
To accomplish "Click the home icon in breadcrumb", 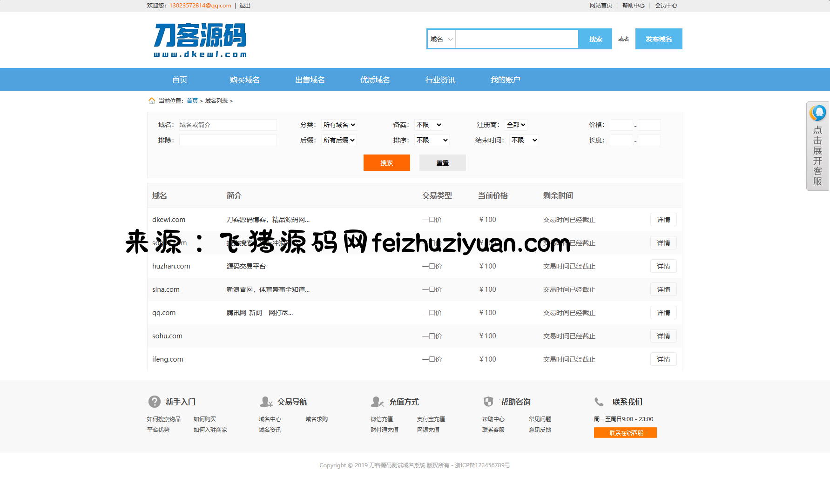I will 152,101.
